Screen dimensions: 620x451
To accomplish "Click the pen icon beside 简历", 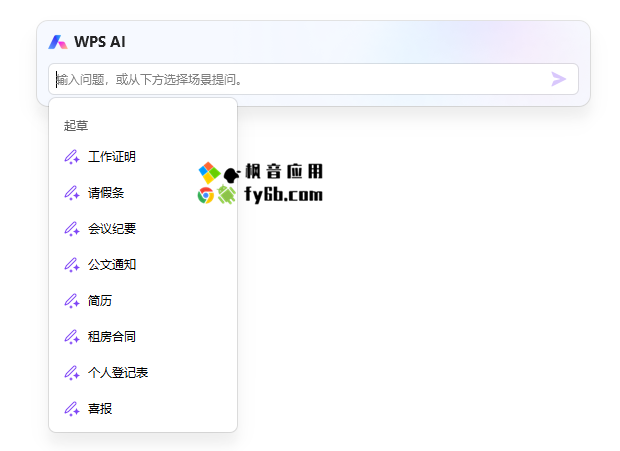I will 72,301.
